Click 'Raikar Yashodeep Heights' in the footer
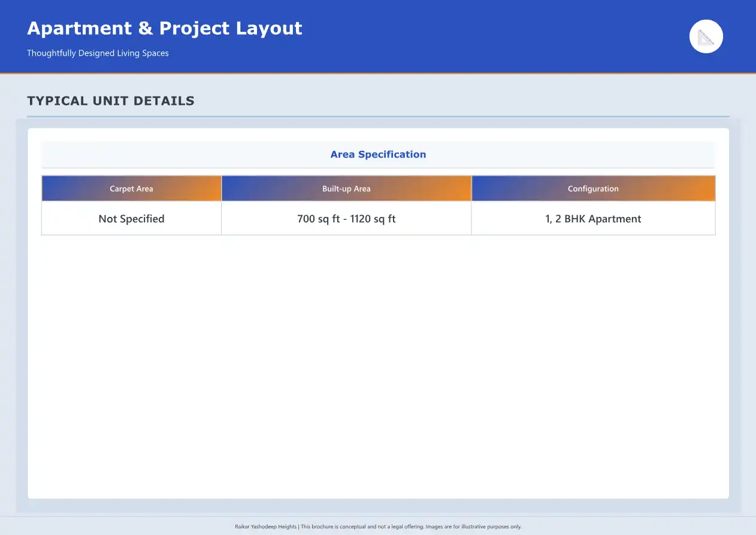 265,527
